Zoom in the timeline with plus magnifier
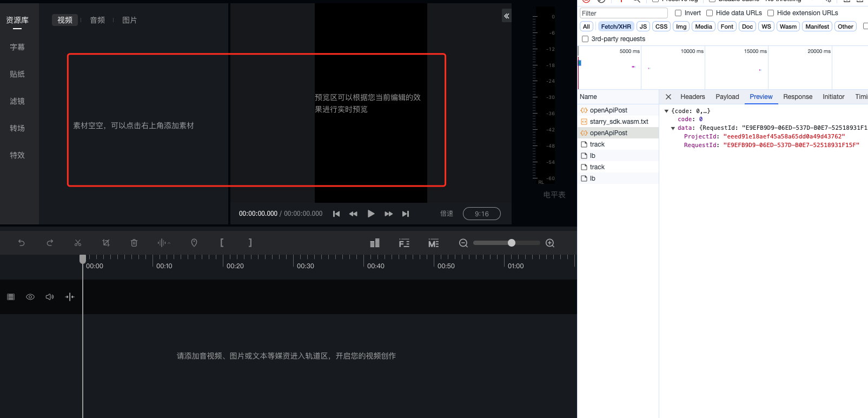This screenshot has height=418, width=868. click(x=550, y=243)
